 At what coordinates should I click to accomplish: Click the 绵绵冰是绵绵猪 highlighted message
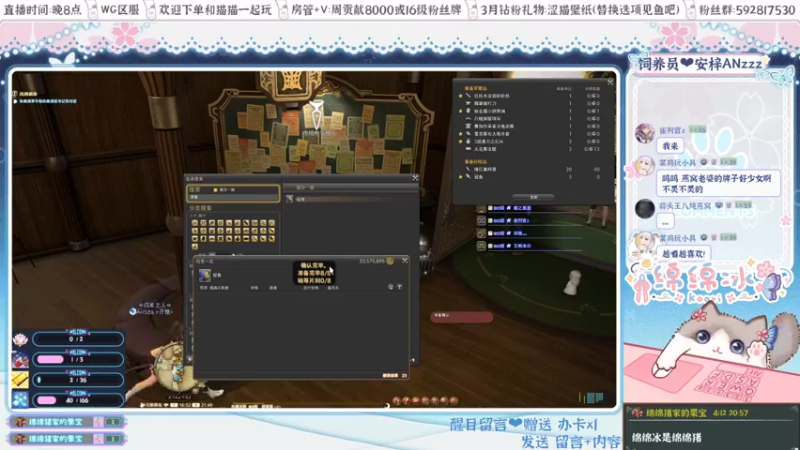click(666, 438)
